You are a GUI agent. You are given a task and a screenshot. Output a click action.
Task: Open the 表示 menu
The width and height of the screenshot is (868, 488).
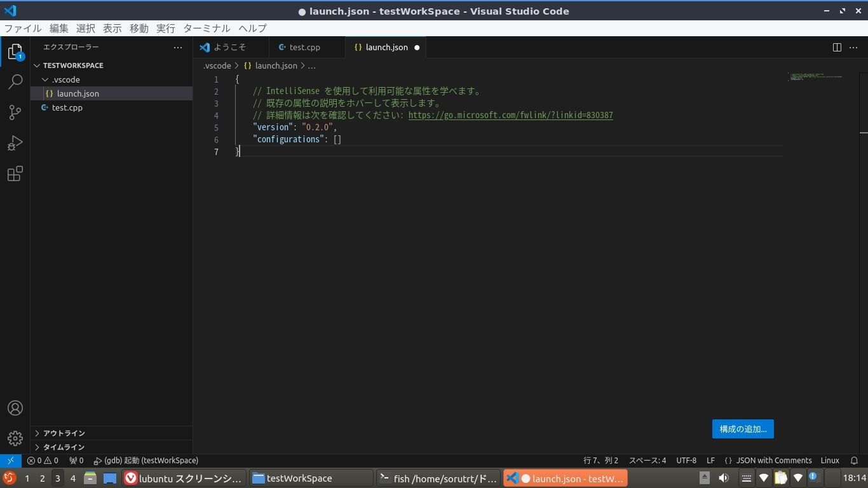click(112, 29)
